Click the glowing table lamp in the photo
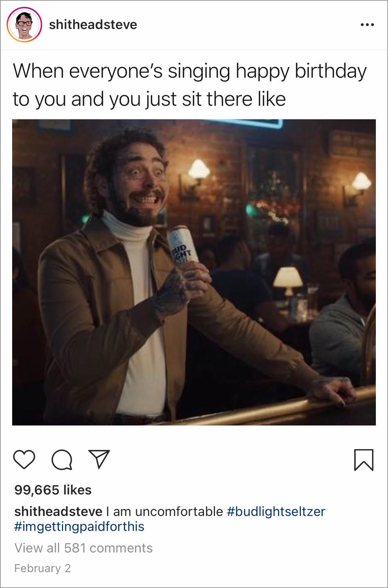This screenshot has width=388, height=588. click(x=288, y=279)
